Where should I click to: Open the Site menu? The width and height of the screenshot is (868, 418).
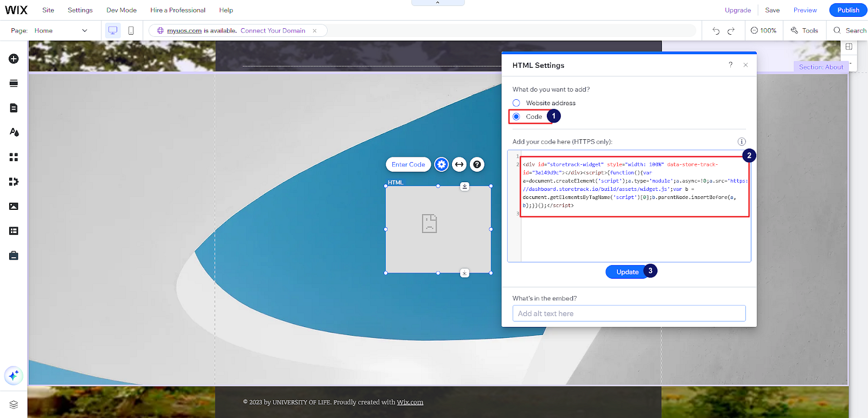coord(48,10)
